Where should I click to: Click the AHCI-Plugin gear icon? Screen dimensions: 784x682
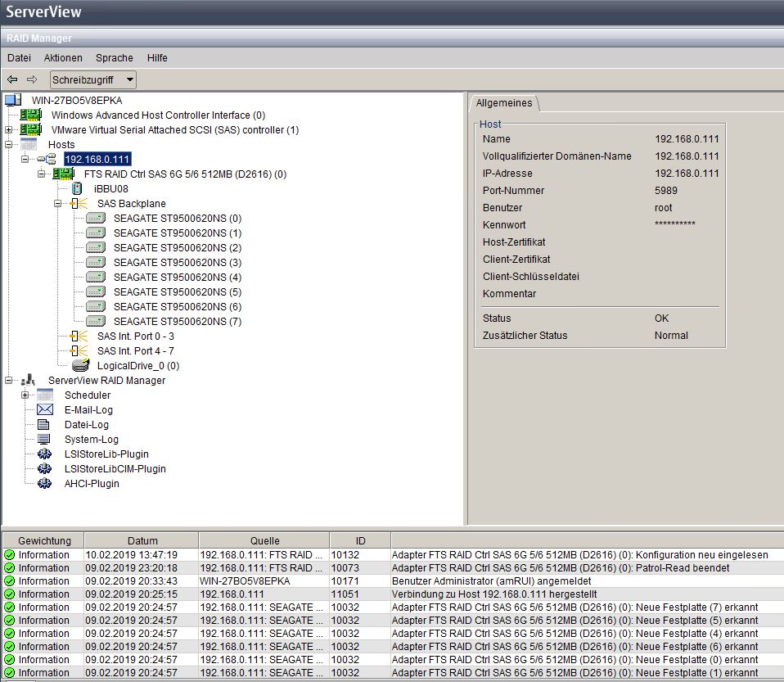pyautogui.click(x=45, y=484)
